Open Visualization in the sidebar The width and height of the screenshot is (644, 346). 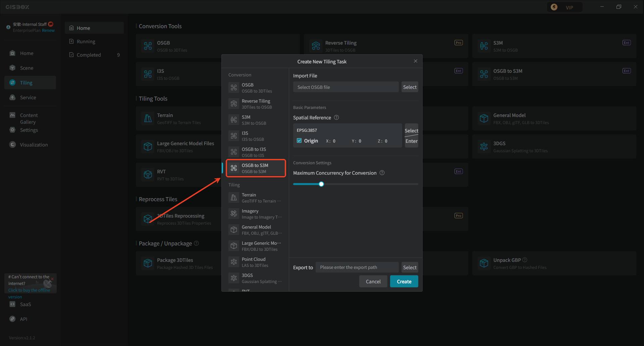[30, 145]
